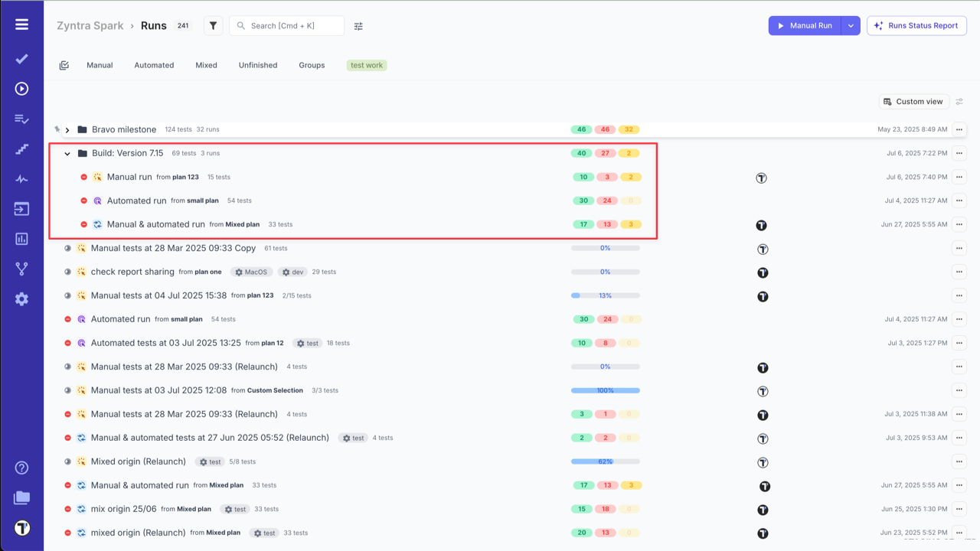Open test cases via checkmark sidebar icon
The image size is (980, 551).
coord(21,57)
